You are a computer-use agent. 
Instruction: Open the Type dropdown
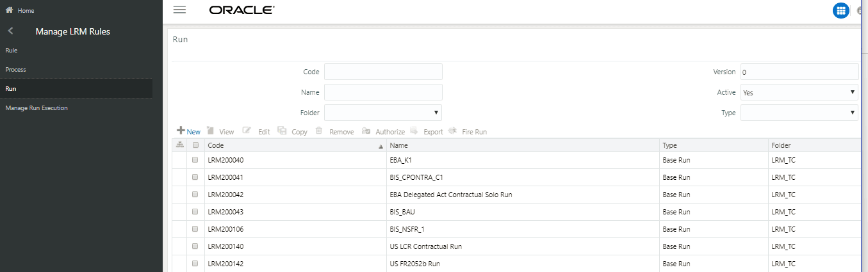(799, 113)
